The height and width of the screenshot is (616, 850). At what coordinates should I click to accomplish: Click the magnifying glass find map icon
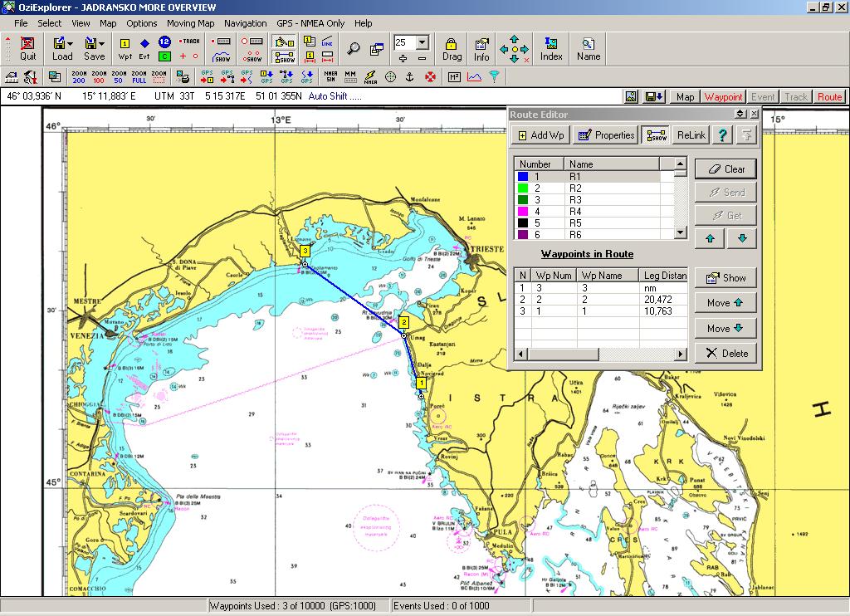tap(354, 49)
